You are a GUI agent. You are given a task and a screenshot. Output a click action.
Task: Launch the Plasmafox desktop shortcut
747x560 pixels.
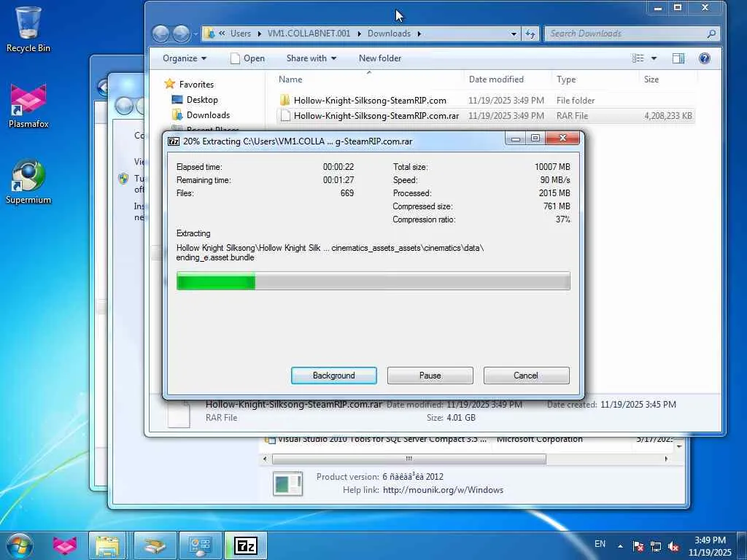28,106
